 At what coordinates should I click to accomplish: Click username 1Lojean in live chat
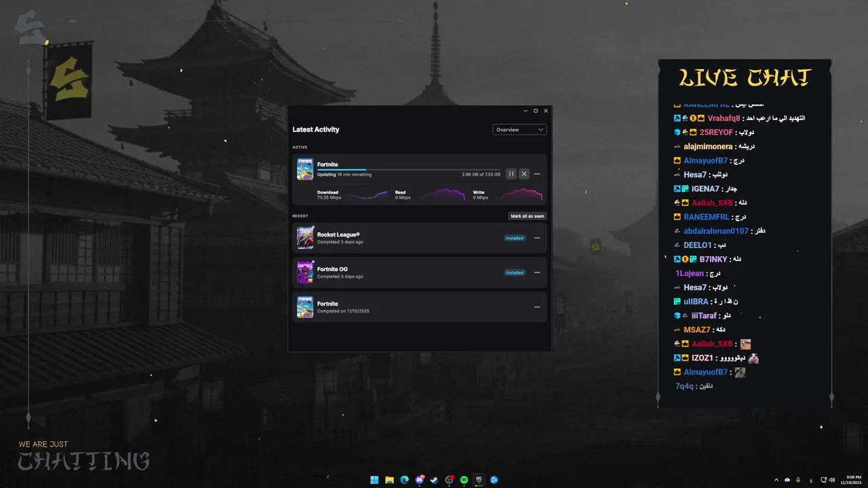690,273
